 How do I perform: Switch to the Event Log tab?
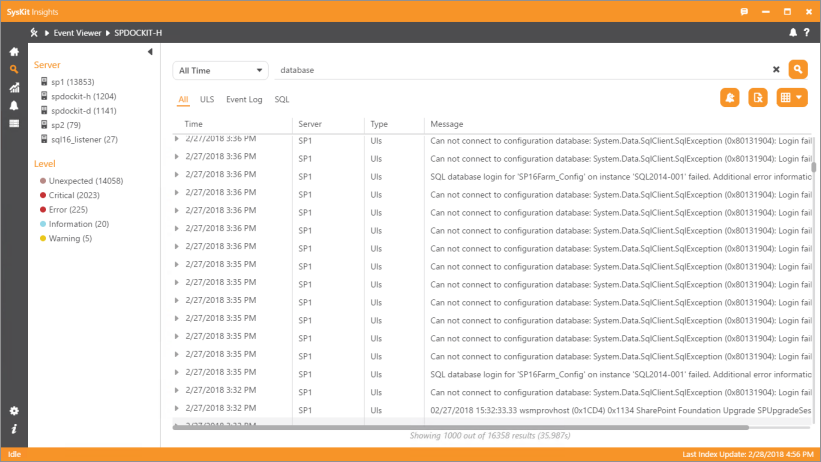click(x=244, y=100)
